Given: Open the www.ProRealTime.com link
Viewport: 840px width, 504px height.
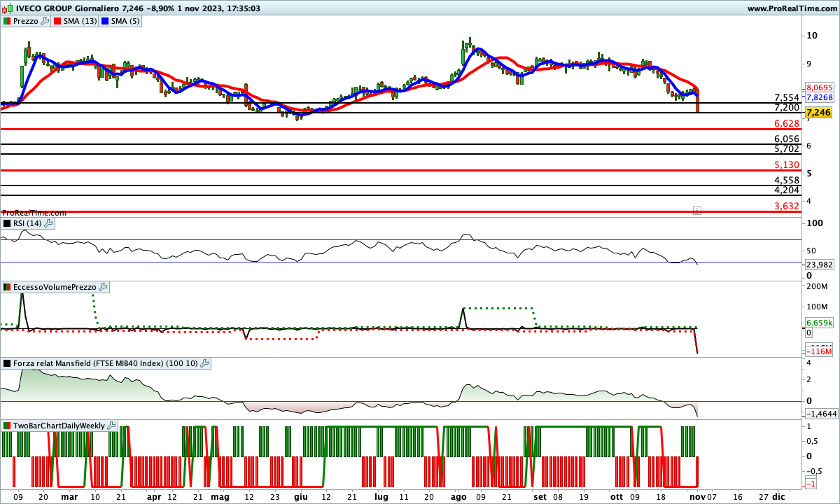Looking at the screenshot, I should click(x=792, y=8).
